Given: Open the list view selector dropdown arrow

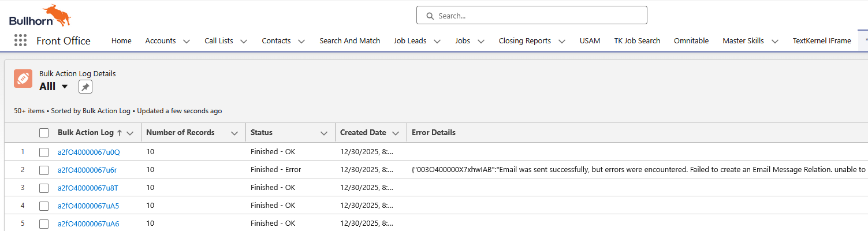Looking at the screenshot, I should click(65, 87).
